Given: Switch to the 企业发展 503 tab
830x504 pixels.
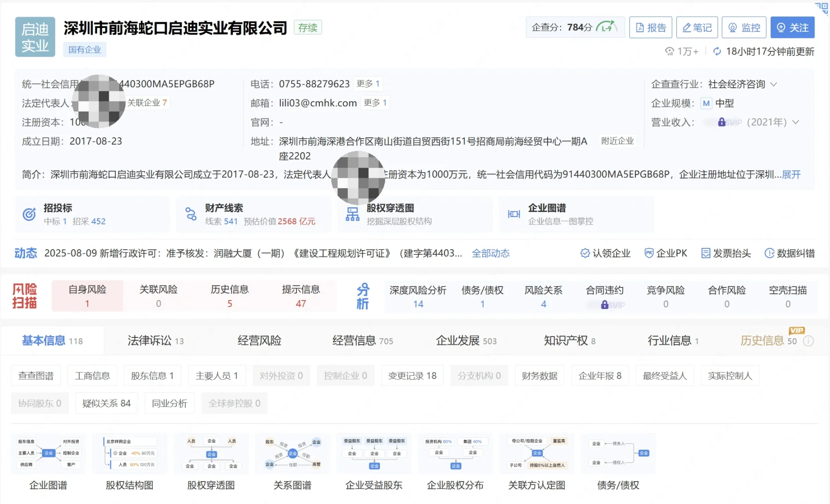Looking at the screenshot, I should click(466, 341).
